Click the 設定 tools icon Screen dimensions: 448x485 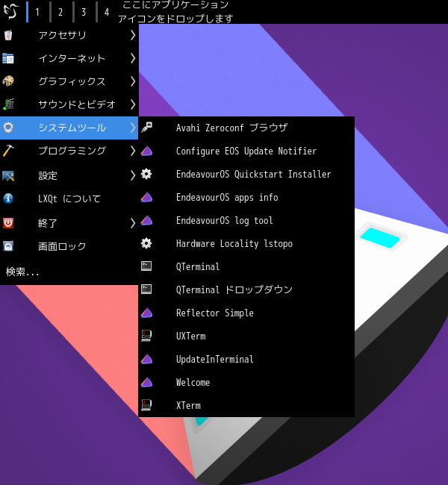[8, 175]
